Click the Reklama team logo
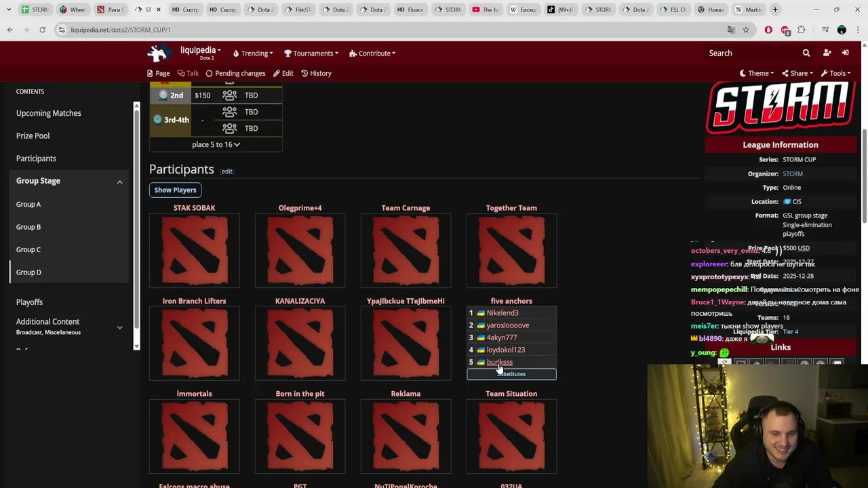Viewport: 868px width, 488px height. [x=406, y=436]
